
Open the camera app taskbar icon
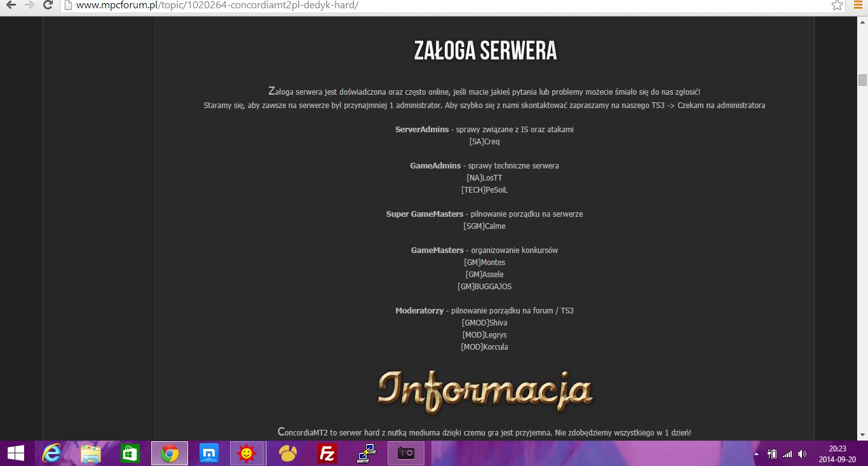[x=406, y=453]
